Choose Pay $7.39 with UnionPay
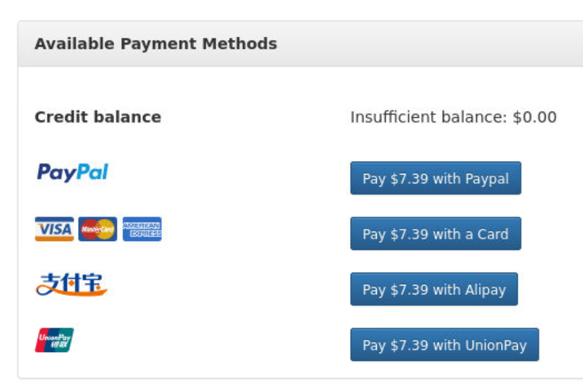The height and width of the screenshot is (392, 583). click(x=444, y=345)
